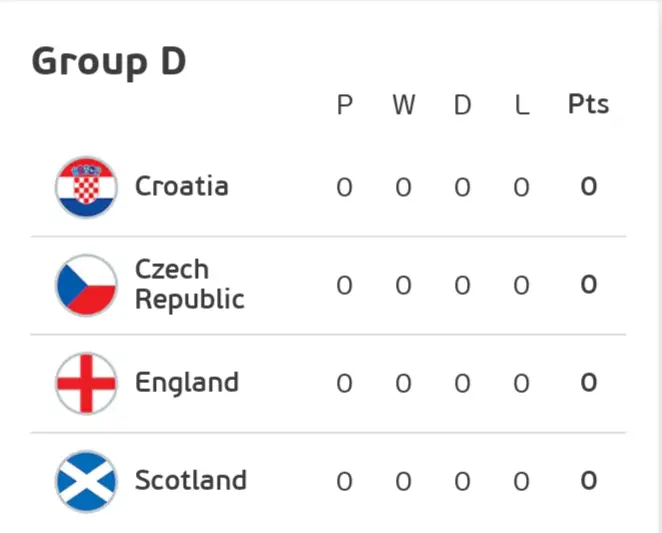
Task: Click Scotland's draws value
Action: coord(462,481)
